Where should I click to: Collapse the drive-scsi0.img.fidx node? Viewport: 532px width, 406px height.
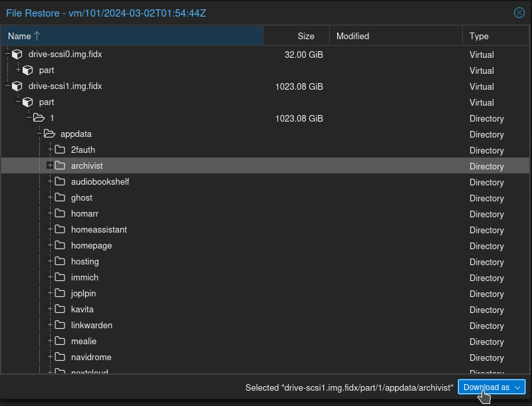click(x=7, y=54)
